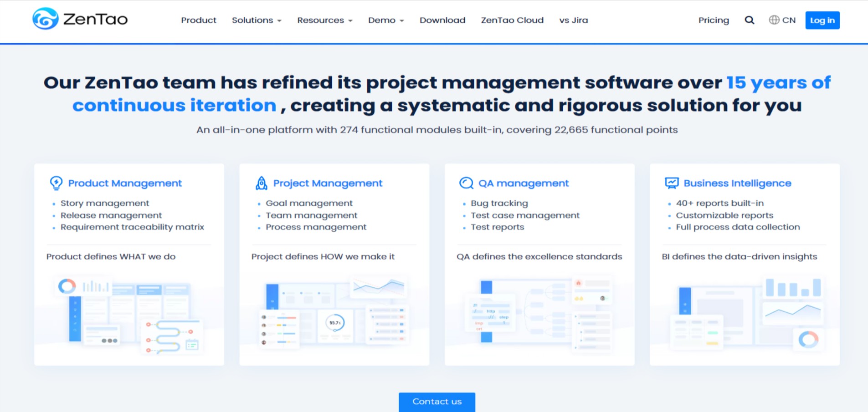Click the Log in button
This screenshot has height=412, width=868.
coord(822,20)
